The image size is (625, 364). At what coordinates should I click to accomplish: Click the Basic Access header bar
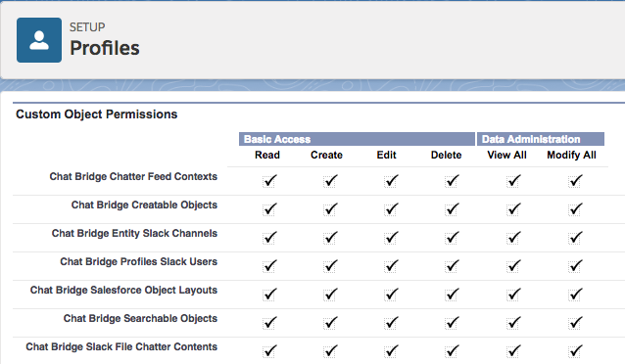point(357,139)
